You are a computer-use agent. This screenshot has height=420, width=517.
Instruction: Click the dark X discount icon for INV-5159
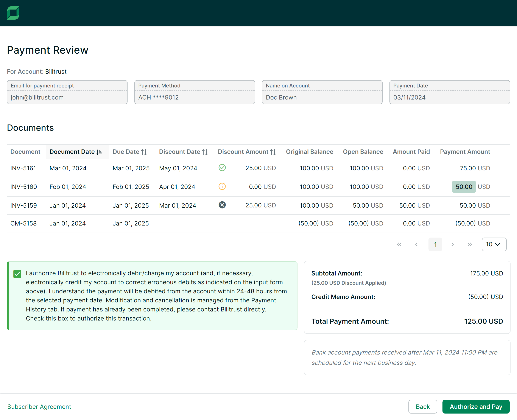[x=222, y=205]
